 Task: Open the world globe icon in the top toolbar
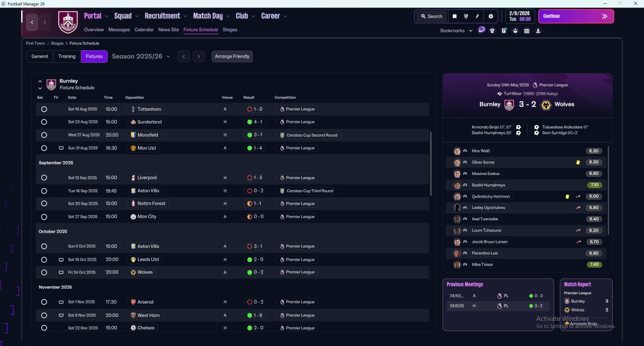click(x=466, y=16)
